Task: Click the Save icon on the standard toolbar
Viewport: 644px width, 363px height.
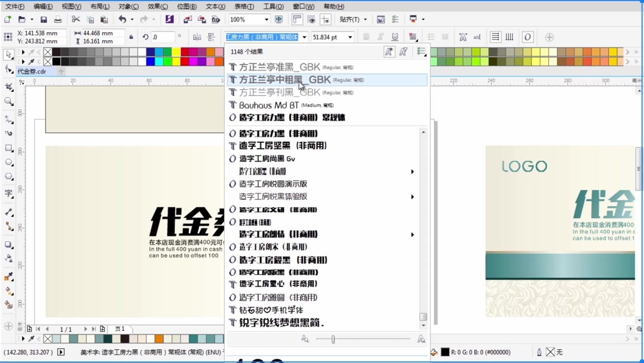Action: pos(43,19)
